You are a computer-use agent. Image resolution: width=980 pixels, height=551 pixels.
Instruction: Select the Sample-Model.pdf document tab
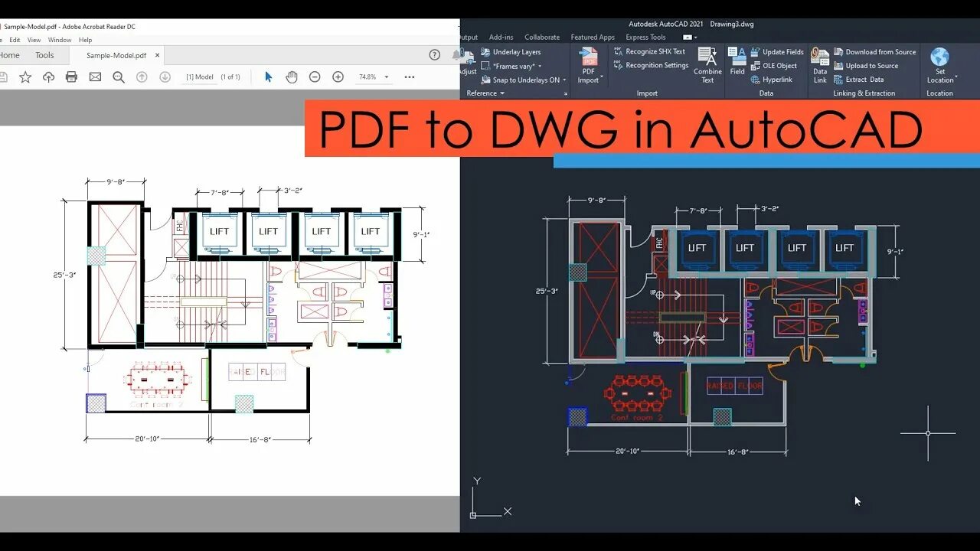116,55
